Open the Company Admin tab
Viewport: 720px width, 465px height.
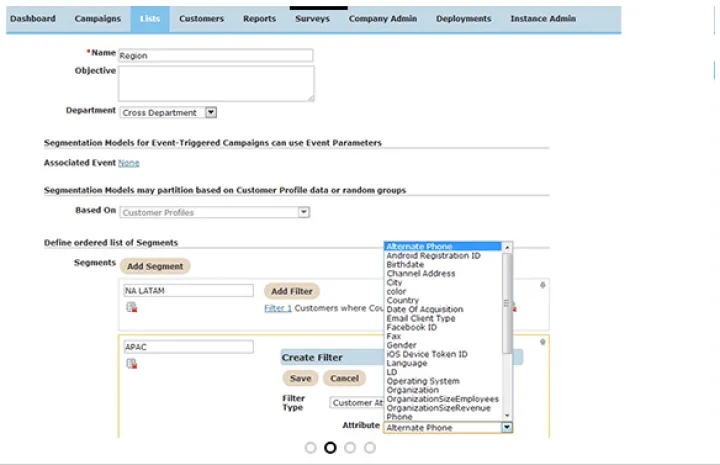coord(382,19)
